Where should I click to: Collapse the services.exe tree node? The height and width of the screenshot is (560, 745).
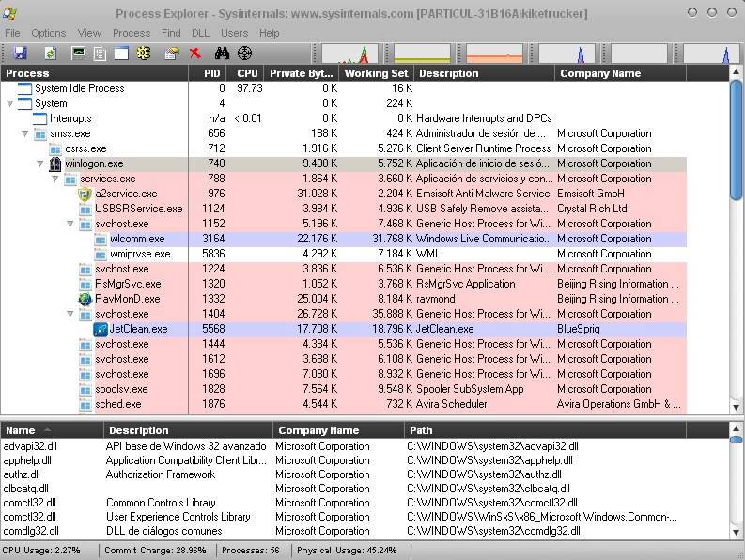(55, 179)
